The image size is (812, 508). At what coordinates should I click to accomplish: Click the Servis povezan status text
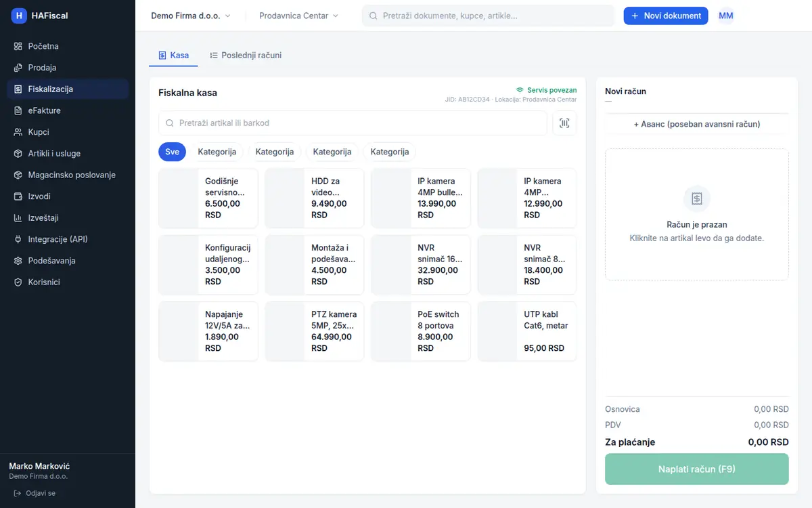click(552, 90)
